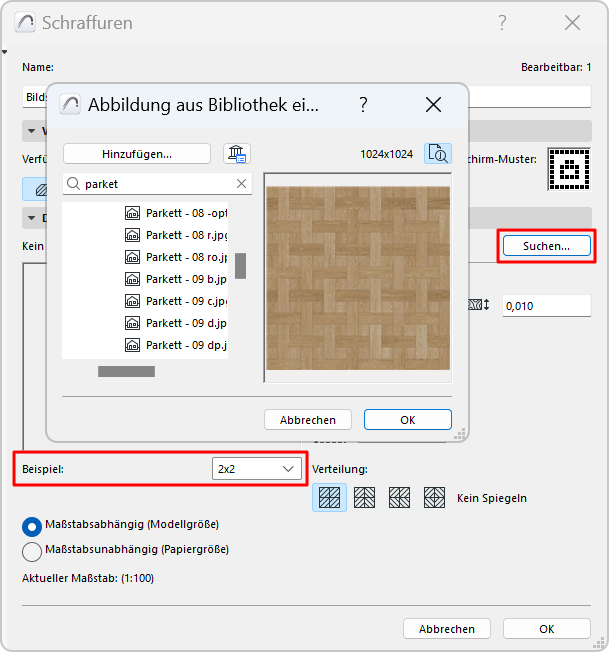
Task: Toggle the image info preview icon
Action: point(438,154)
